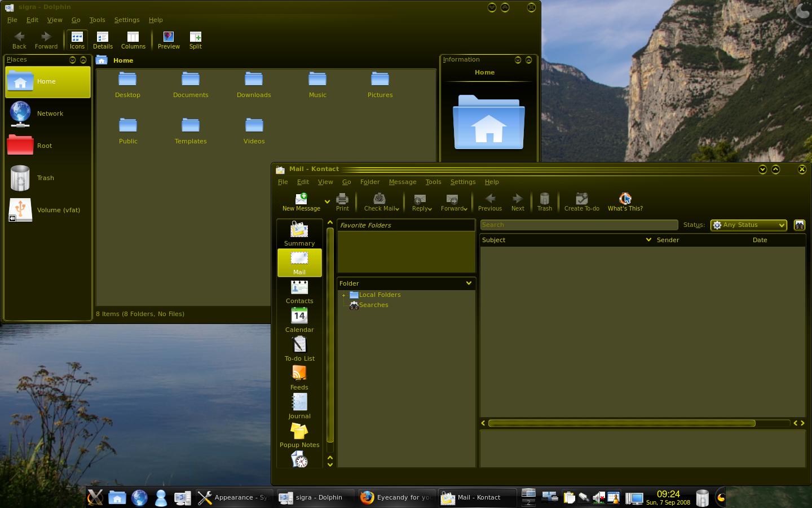
Task: Click Forward dropdown in Kontact toolbar
Action: pyautogui.click(x=465, y=209)
